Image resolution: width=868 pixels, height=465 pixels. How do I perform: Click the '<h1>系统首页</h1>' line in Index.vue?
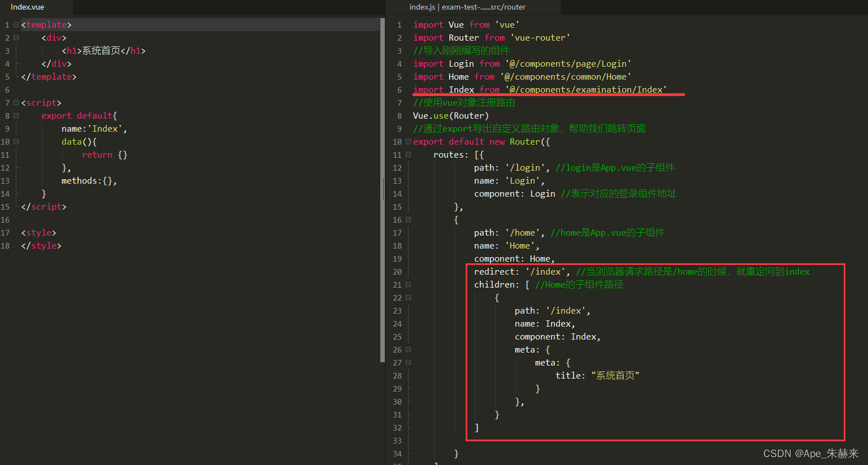103,51
